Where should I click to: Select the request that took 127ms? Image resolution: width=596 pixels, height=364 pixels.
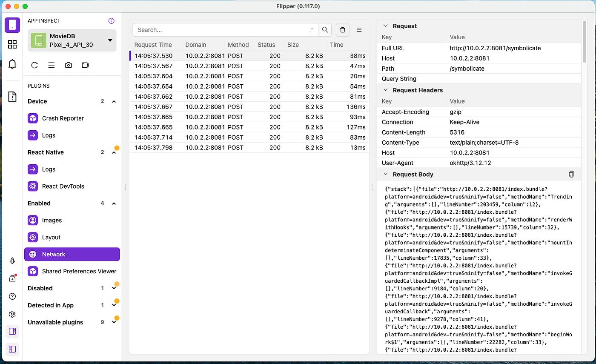(x=249, y=127)
